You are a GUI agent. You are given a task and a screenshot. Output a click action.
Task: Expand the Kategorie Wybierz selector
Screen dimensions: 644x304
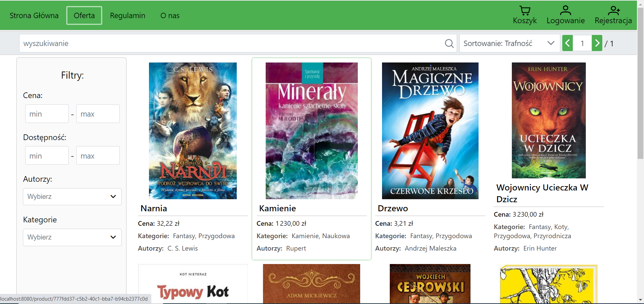click(x=72, y=237)
